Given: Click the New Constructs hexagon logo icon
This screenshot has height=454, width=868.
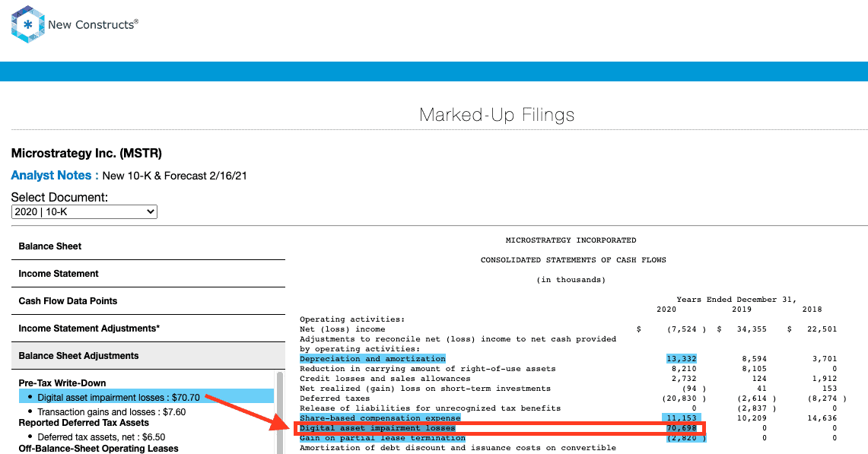Looking at the screenshot, I should [x=27, y=24].
